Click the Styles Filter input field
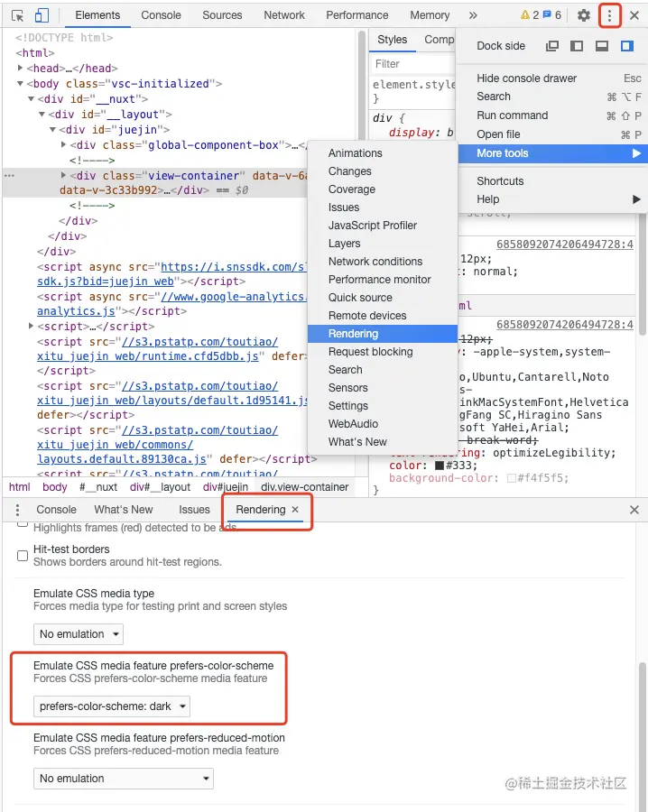 (x=413, y=64)
